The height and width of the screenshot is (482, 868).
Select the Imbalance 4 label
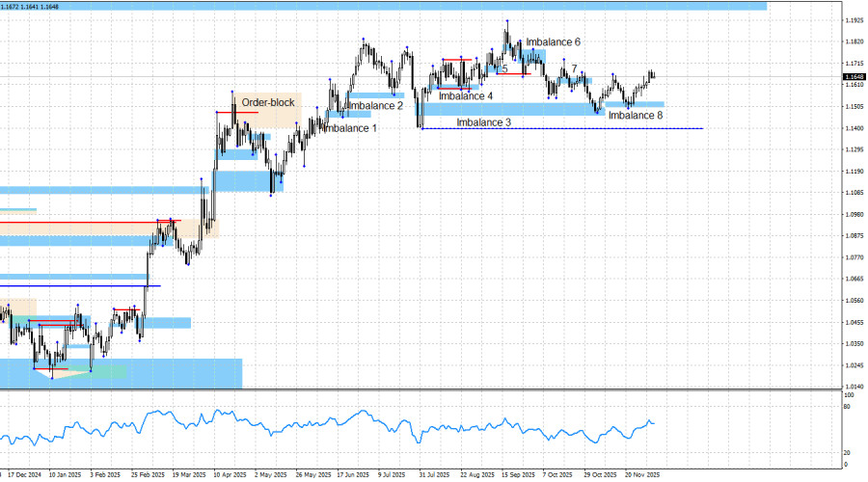(x=466, y=96)
